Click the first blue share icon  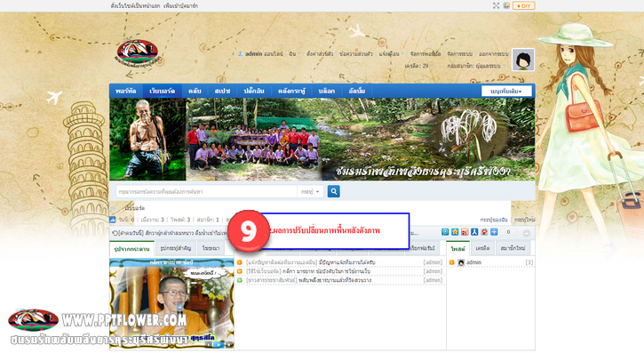445,232
